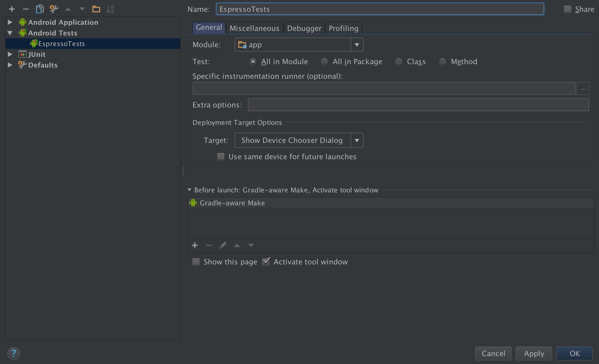This screenshot has width=599, height=364.
Task: Switch to the Debugger tab
Action: (304, 28)
